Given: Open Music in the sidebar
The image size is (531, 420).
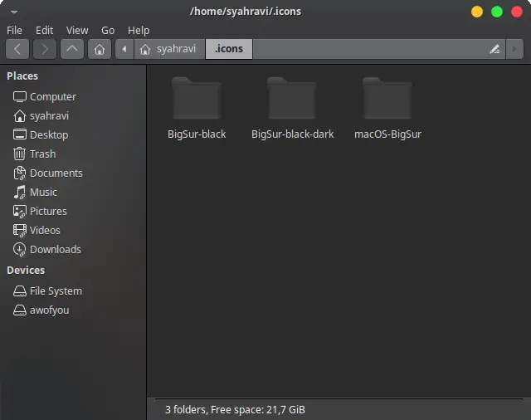Looking at the screenshot, I should coord(35,192).
